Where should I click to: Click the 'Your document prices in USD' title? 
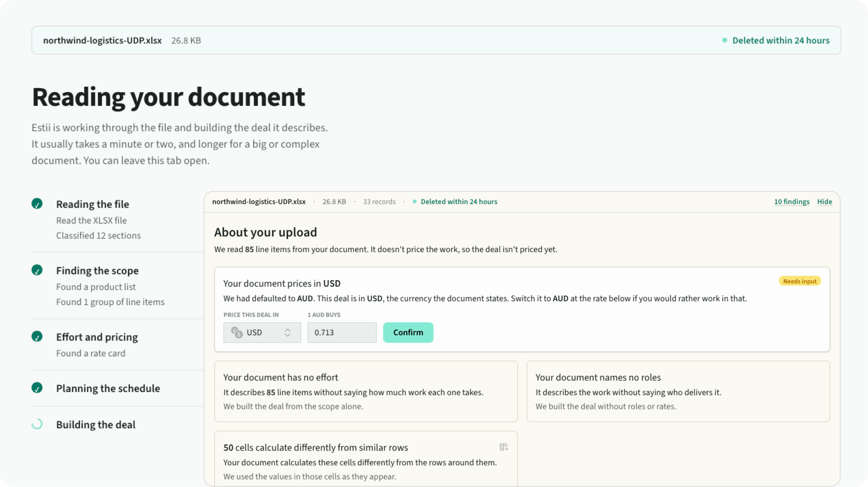[282, 283]
